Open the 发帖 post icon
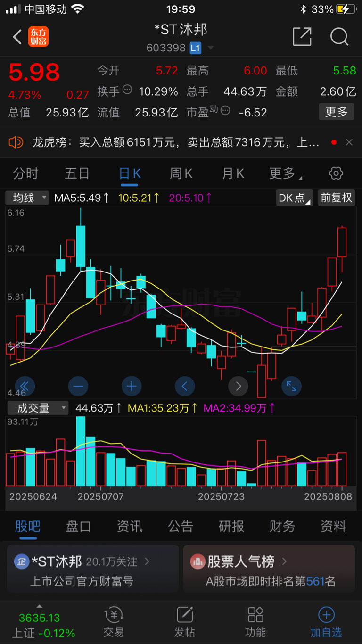This screenshot has width=362, height=644. point(185,614)
